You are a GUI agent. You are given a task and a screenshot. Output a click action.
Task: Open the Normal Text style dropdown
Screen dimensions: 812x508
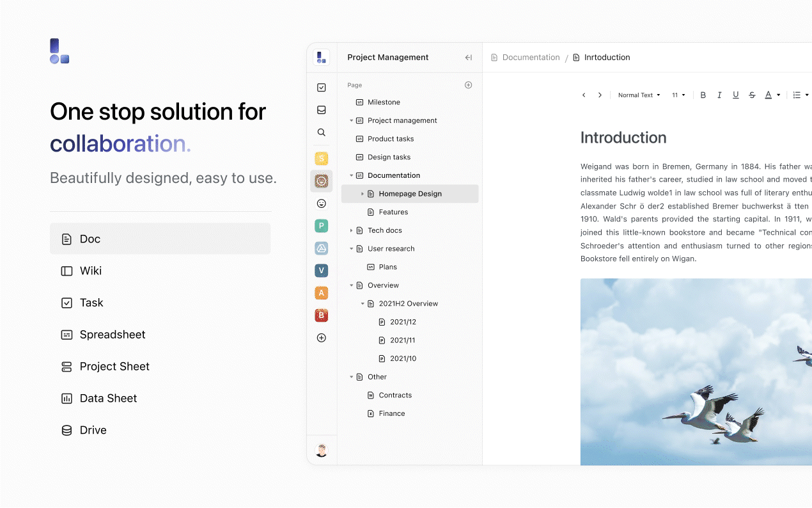click(x=639, y=95)
